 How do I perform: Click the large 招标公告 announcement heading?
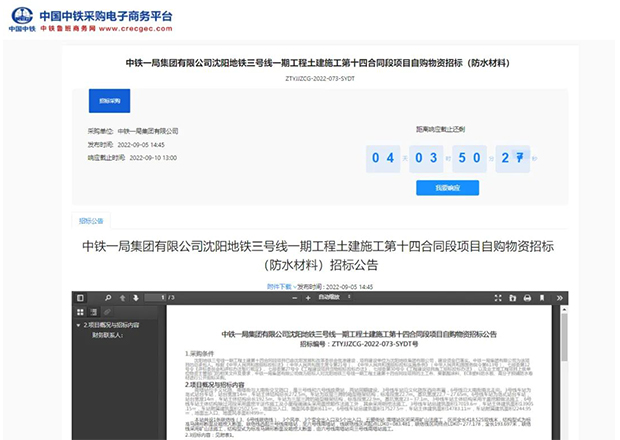(x=318, y=255)
